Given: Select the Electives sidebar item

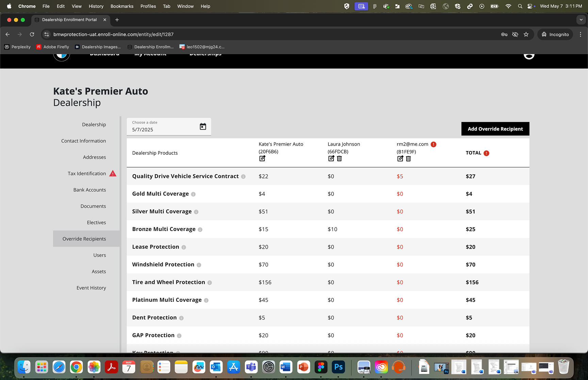Looking at the screenshot, I should (96, 222).
